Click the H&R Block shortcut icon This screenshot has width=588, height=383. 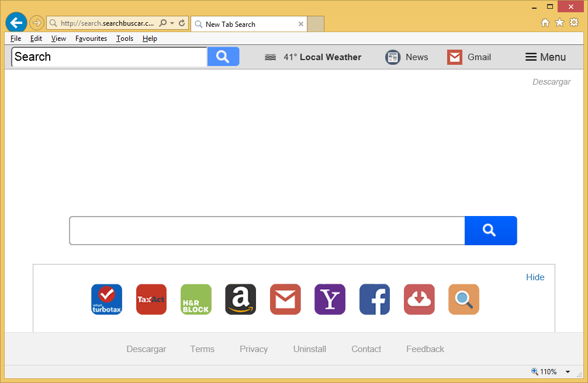[196, 300]
